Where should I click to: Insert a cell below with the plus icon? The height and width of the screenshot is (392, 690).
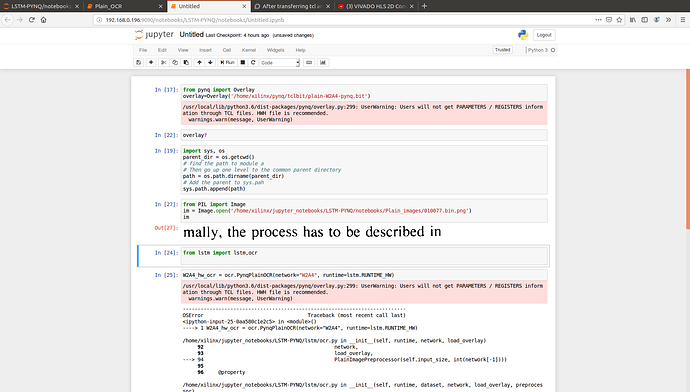[151, 62]
